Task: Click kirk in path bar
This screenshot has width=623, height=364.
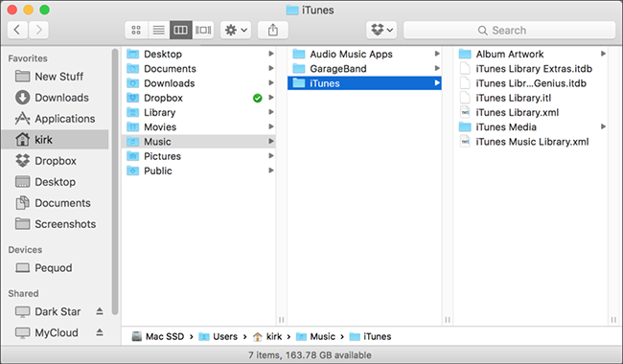Action: point(267,336)
